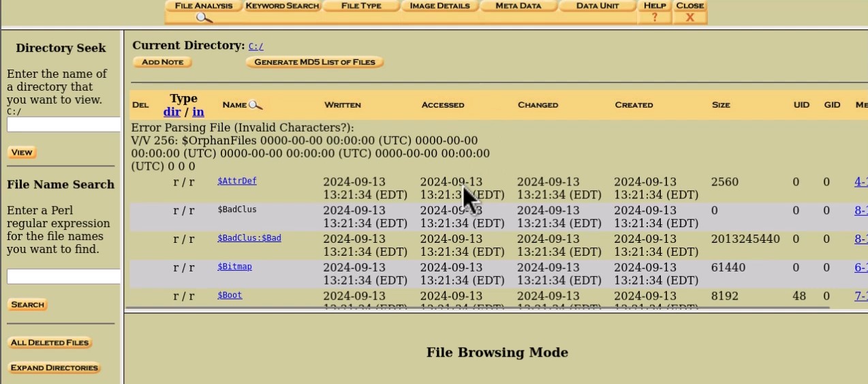Click the Del column header

point(140,105)
